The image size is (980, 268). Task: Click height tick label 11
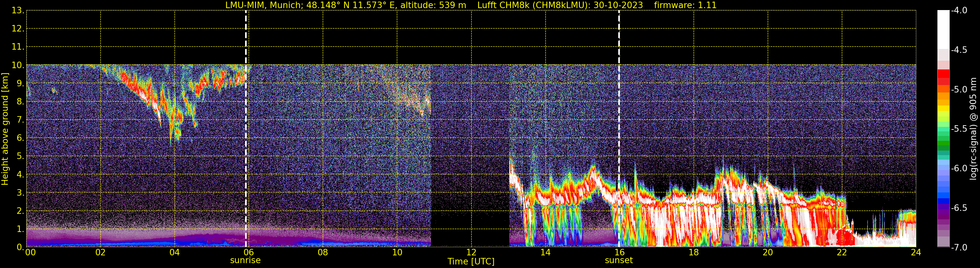tap(18, 47)
